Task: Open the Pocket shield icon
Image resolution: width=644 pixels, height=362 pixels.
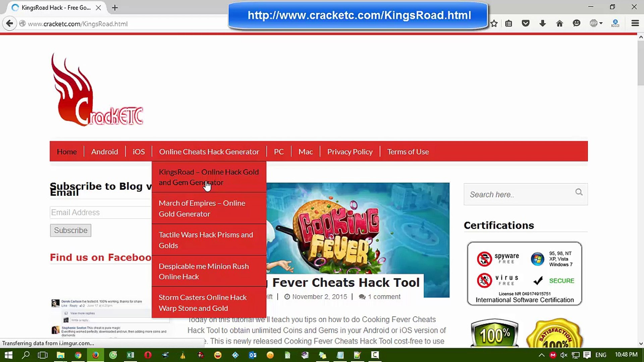Action: click(x=526, y=23)
